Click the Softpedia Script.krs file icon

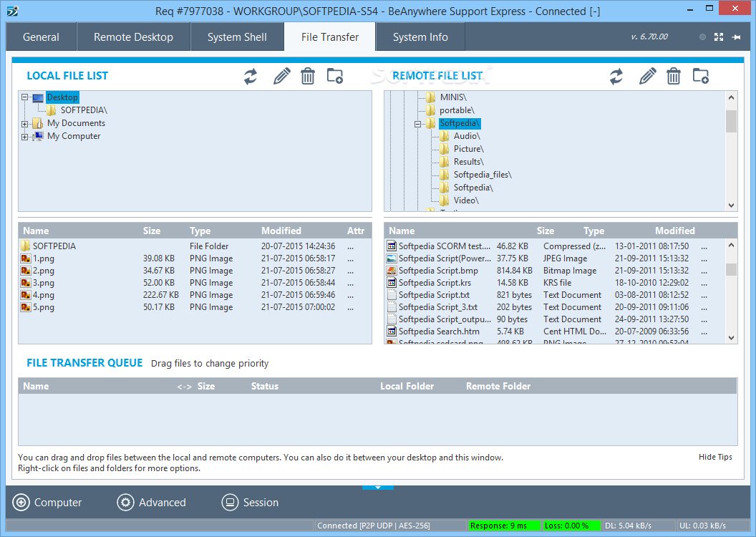coord(392,283)
